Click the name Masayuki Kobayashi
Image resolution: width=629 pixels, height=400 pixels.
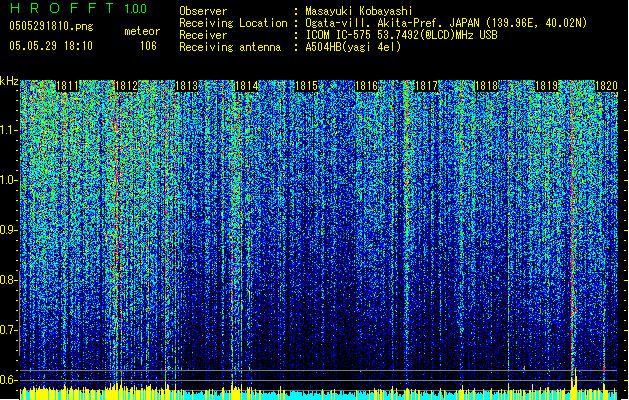(359, 11)
